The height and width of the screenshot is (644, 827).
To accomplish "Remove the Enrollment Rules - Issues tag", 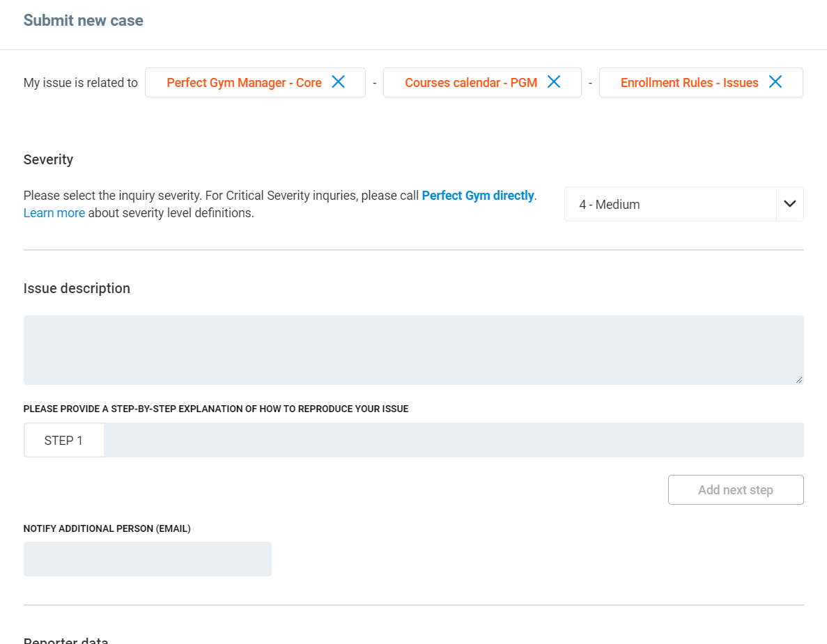I will pos(775,82).
